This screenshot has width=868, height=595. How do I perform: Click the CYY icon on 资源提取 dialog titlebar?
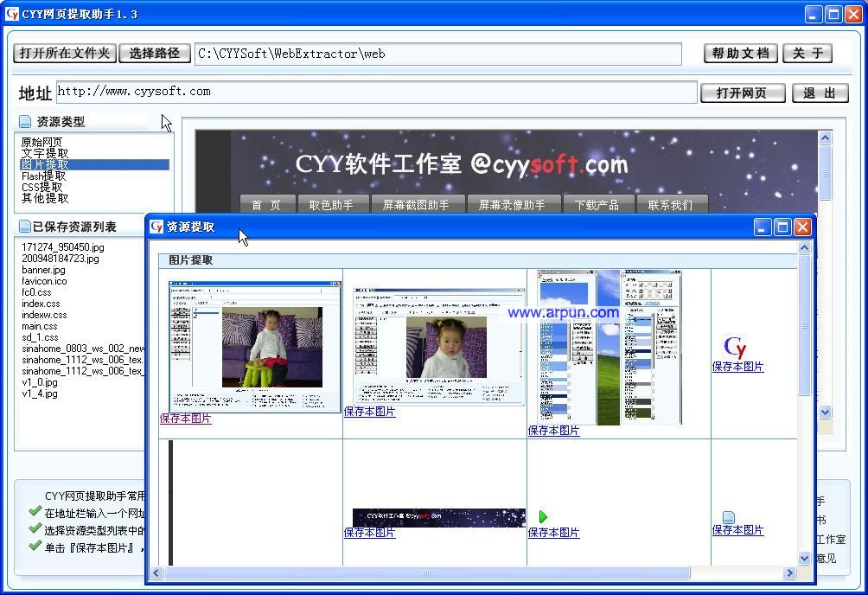pyautogui.click(x=155, y=227)
